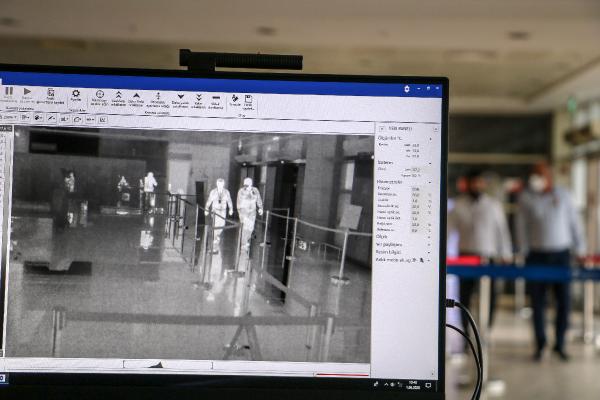Open Windows notification center icon
Viewport: 600px width, 400px height.
[429, 385]
